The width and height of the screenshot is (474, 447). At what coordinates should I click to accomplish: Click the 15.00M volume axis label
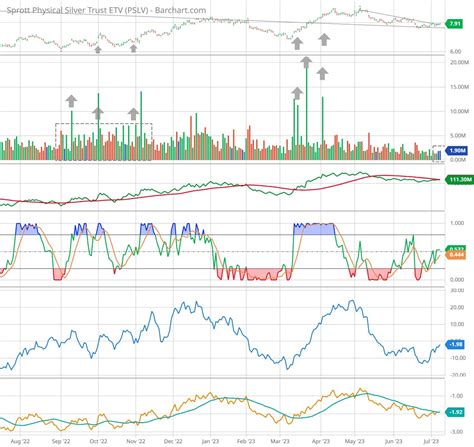pyautogui.click(x=459, y=87)
